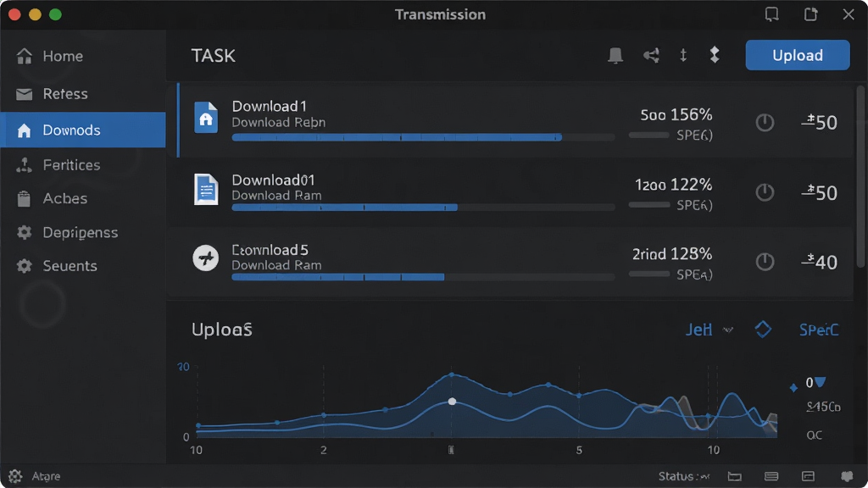Click the folder icon in status bar
The height and width of the screenshot is (488, 868).
[735, 476]
